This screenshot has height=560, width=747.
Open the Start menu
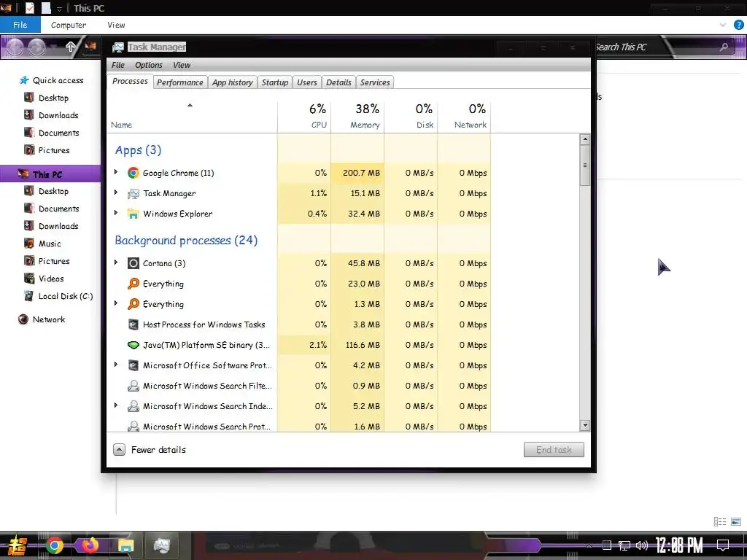coord(18,546)
